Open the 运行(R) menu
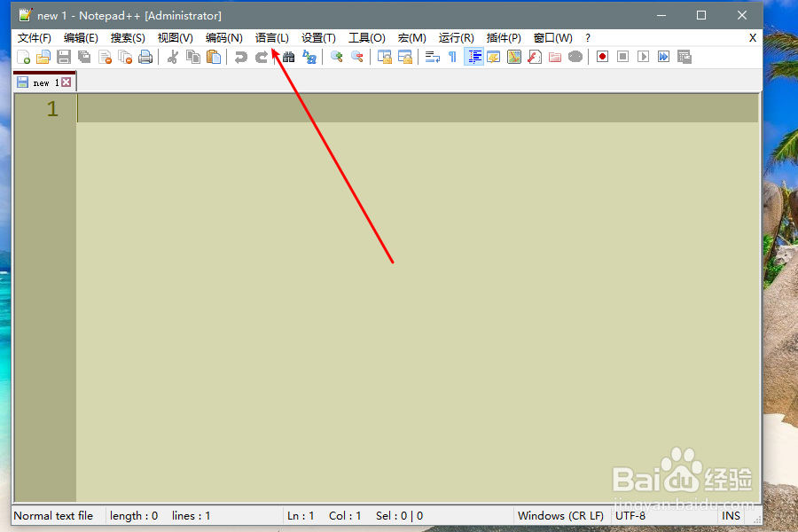This screenshot has width=798, height=532. click(457, 38)
